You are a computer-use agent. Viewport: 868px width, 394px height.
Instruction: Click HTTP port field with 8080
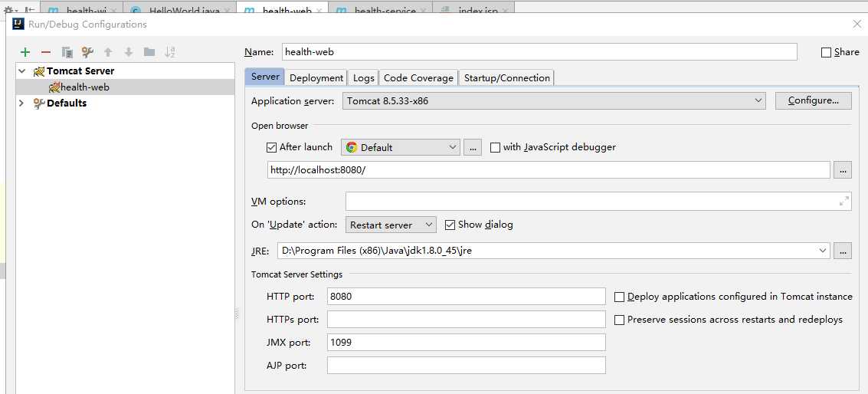(x=466, y=297)
